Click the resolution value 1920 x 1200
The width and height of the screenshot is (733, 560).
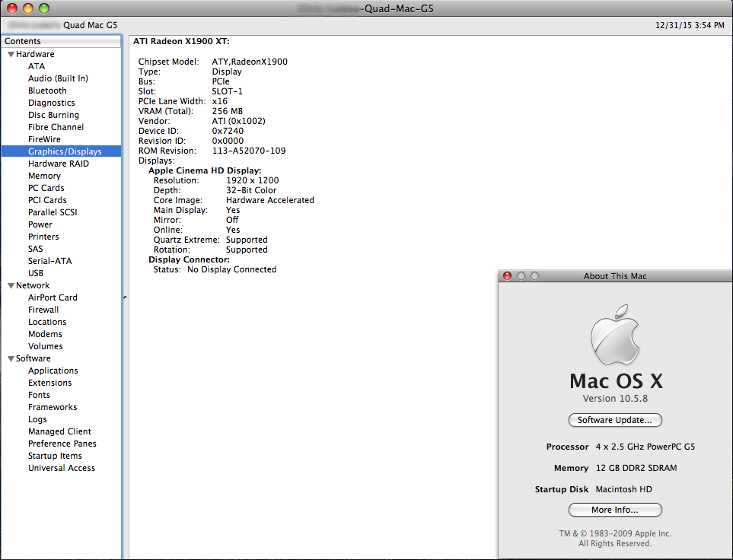pyautogui.click(x=253, y=180)
